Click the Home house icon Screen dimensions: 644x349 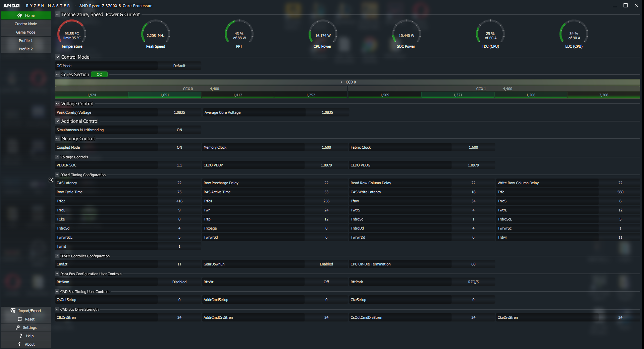pos(20,15)
